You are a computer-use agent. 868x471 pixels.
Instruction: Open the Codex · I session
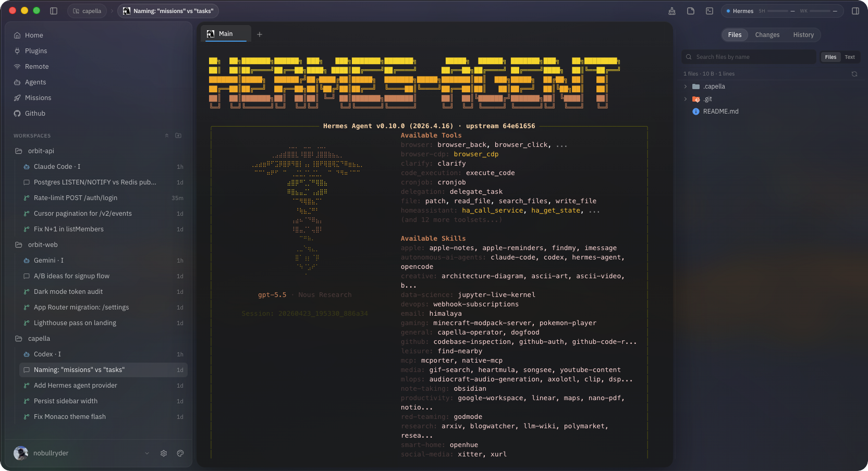pyautogui.click(x=103, y=354)
